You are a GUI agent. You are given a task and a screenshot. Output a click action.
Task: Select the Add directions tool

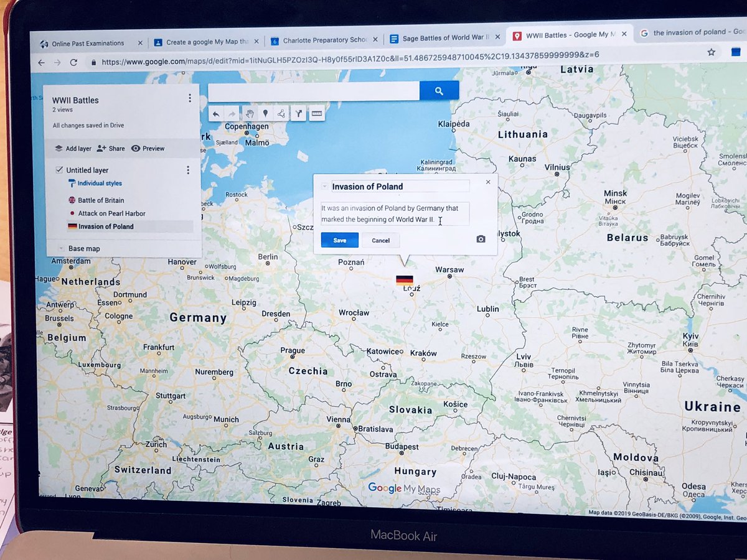pyautogui.click(x=299, y=114)
